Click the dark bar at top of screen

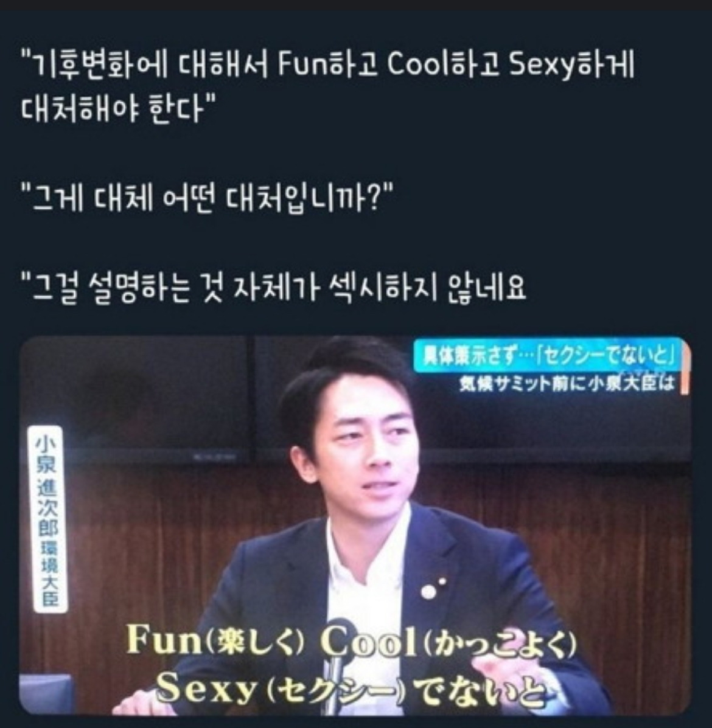(x=356, y=5)
